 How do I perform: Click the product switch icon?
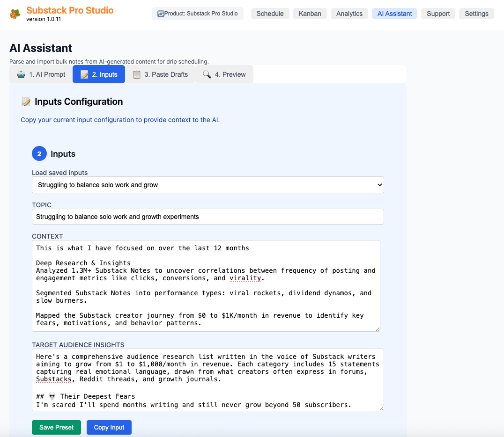point(161,14)
